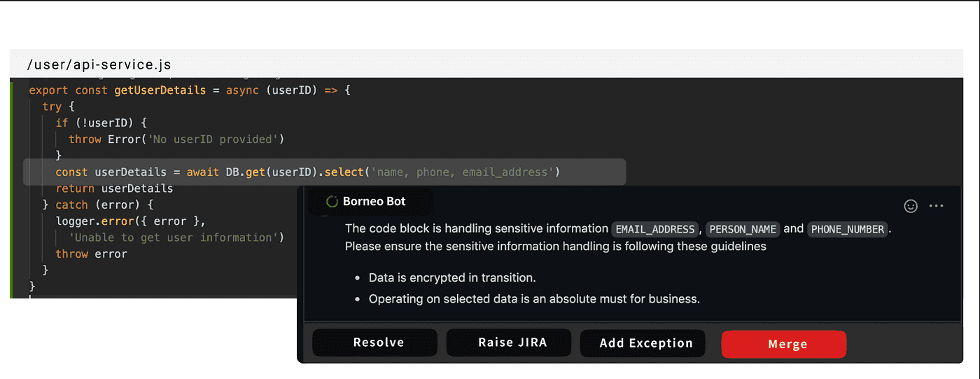Screen dimensions: 980x379
Task: Click the 'try {' line
Action: click(x=58, y=106)
